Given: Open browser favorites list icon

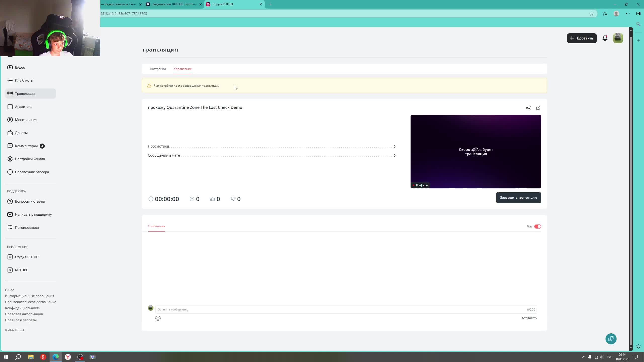Looking at the screenshot, I should coord(605,14).
